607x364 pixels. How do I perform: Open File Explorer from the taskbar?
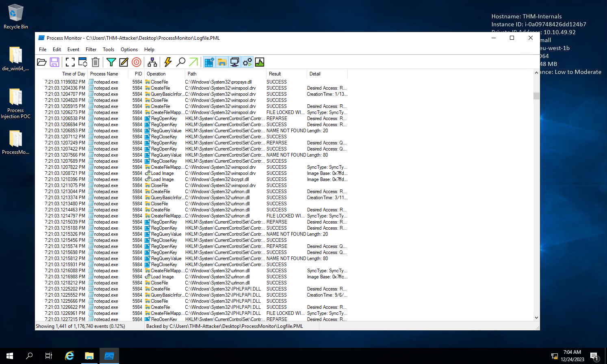click(89, 356)
